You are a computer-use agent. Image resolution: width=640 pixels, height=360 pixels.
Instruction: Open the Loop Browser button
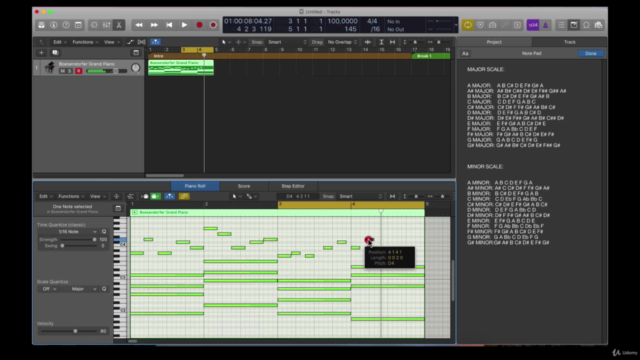[586, 25]
